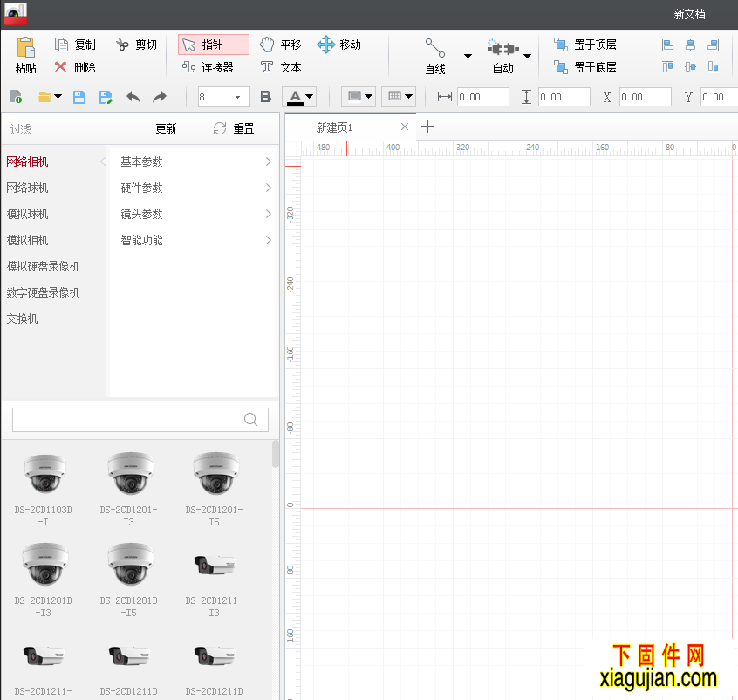Close the 新建页1 tab

coord(405,127)
